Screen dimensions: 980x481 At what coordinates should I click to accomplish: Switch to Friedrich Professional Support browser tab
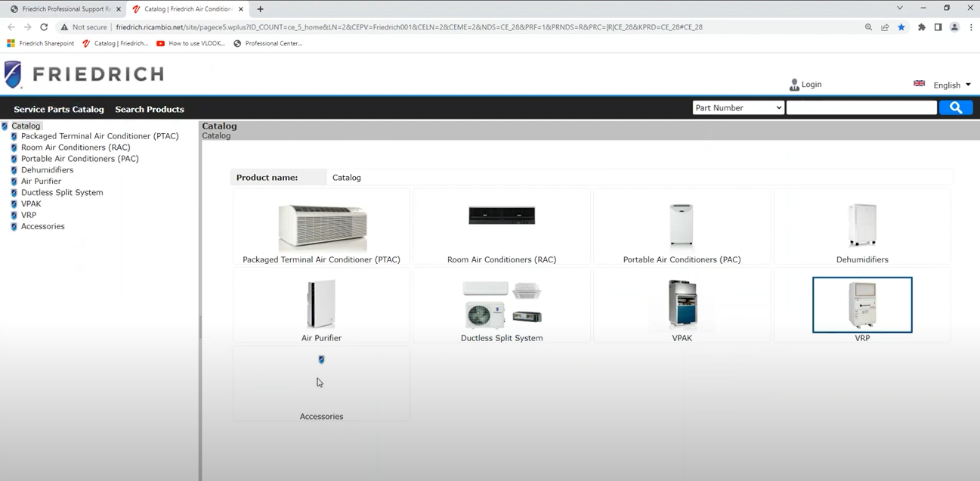click(65, 9)
